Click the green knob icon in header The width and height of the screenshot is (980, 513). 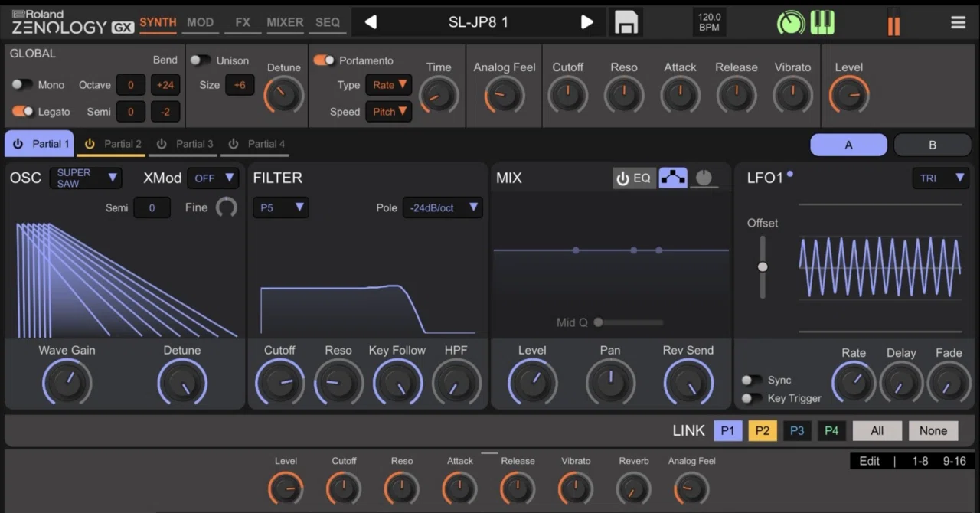tap(791, 22)
